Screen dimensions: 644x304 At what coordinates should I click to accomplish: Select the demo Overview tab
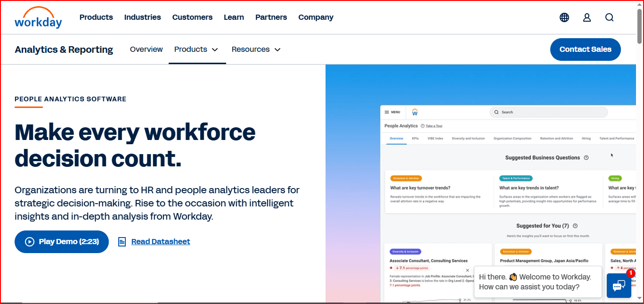click(x=396, y=139)
